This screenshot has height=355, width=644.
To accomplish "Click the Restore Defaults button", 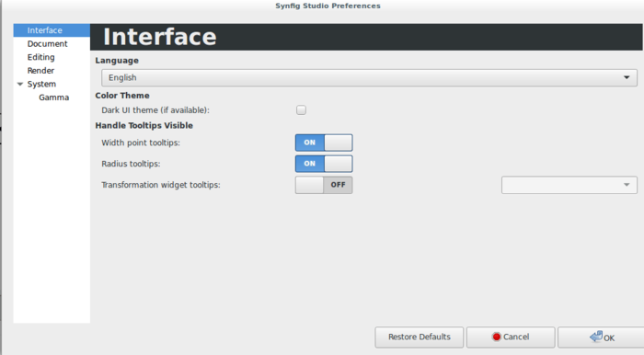I will [x=420, y=337].
